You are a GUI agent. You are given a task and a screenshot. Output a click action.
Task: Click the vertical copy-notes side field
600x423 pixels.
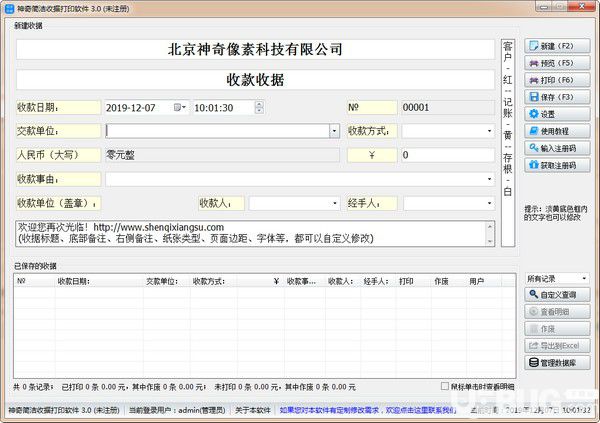508,143
